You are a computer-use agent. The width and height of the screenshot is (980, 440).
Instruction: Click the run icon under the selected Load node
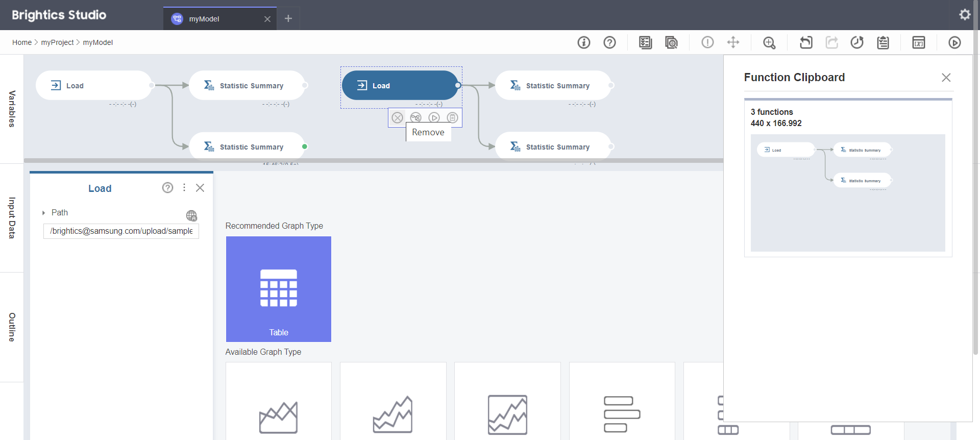pyautogui.click(x=434, y=117)
